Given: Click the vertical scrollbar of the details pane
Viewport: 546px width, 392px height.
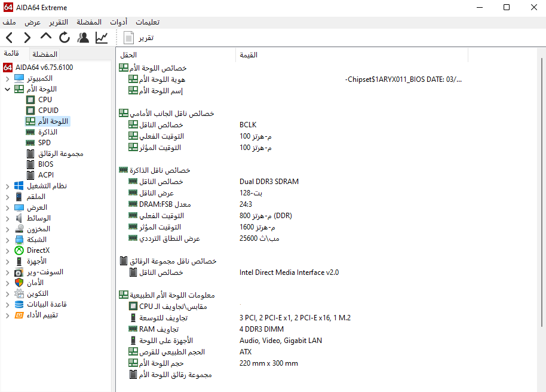Looking at the screenshot, I should [541, 192].
